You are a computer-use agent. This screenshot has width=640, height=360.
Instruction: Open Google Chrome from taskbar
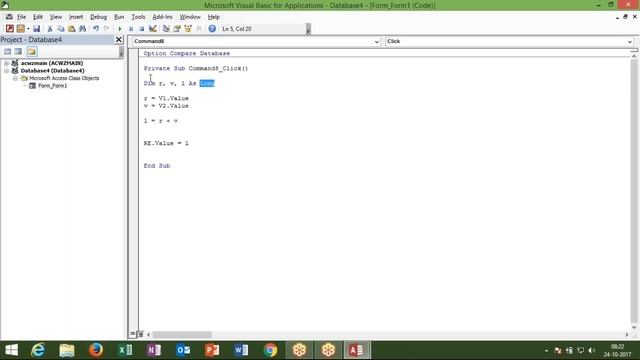click(x=270, y=350)
